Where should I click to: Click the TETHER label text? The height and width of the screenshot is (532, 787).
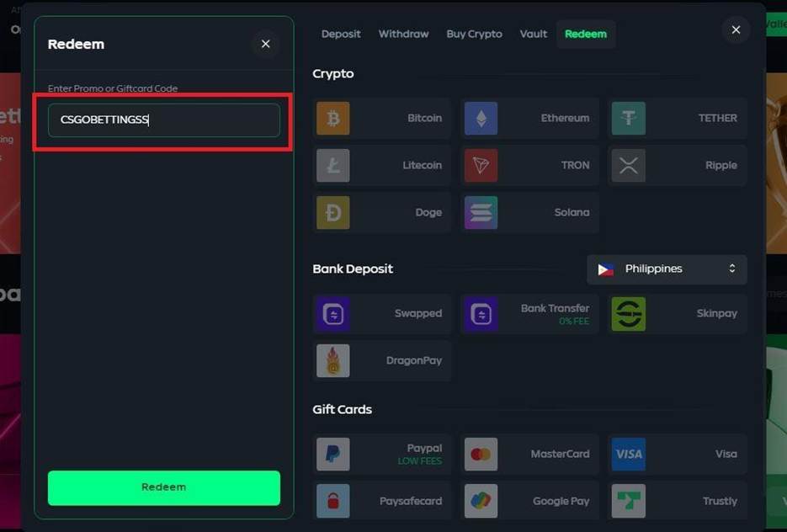point(718,119)
